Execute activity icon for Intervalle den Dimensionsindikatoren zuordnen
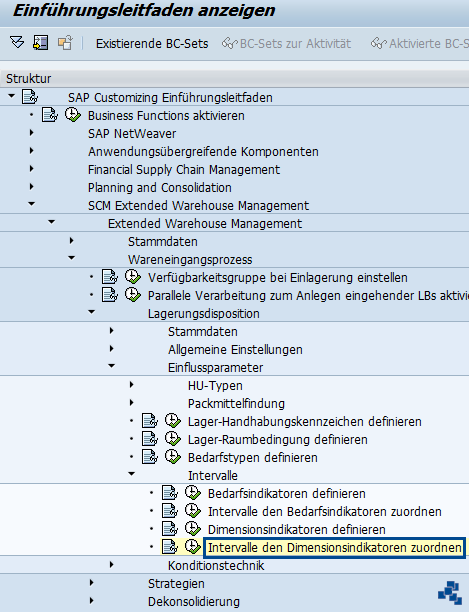The image size is (469, 612). pos(193,546)
